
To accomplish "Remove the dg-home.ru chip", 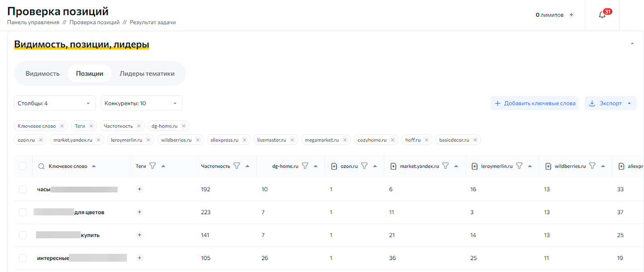I will tap(183, 126).
